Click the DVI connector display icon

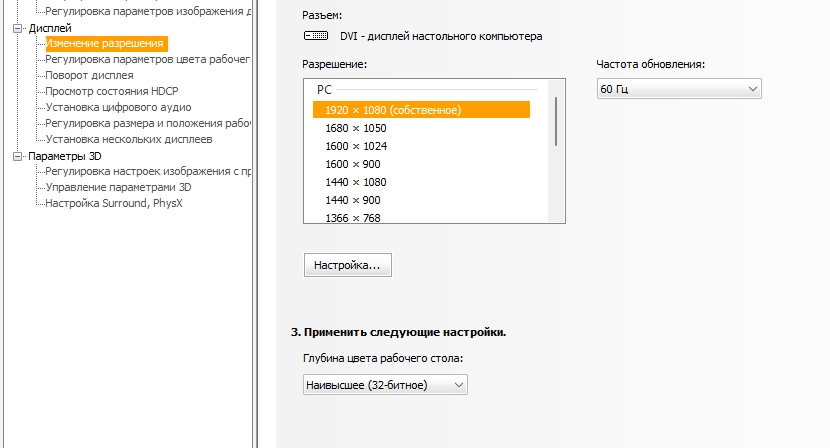click(314, 36)
